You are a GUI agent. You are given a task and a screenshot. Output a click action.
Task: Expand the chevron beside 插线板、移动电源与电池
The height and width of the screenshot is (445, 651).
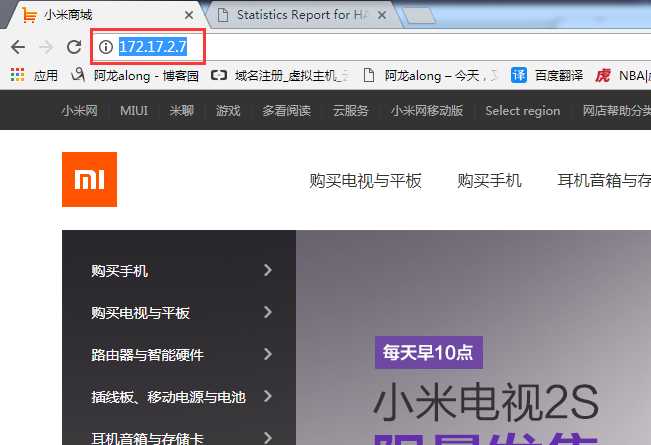click(268, 396)
